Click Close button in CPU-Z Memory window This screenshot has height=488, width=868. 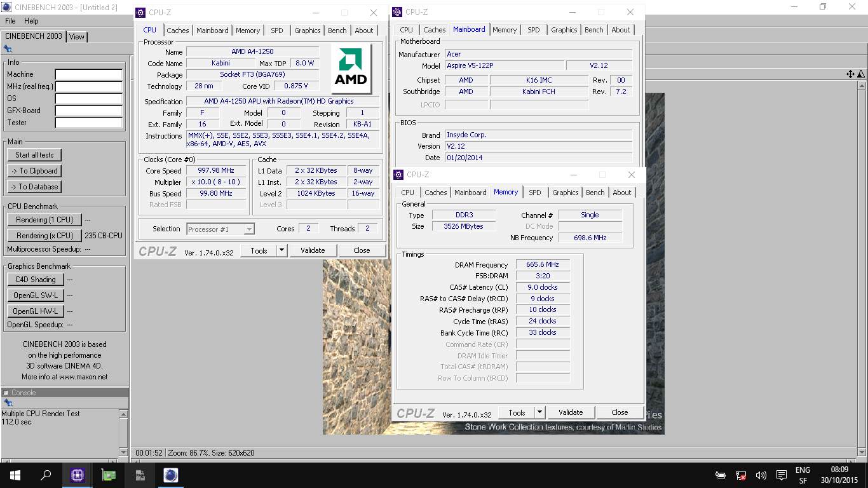[x=620, y=412]
